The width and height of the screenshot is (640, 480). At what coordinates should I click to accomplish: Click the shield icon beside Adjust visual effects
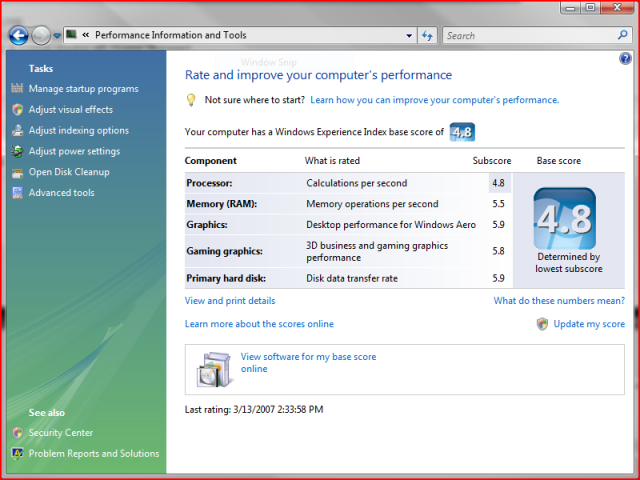(x=17, y=109)
